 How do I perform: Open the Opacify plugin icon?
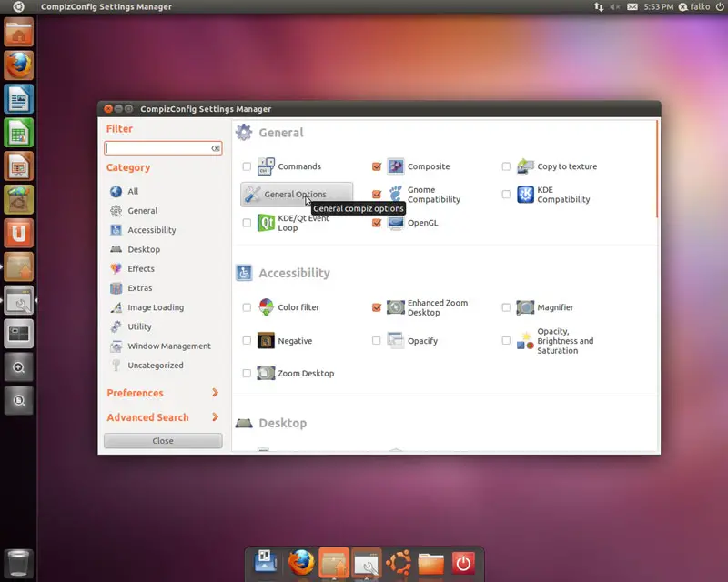click(396, 341)
